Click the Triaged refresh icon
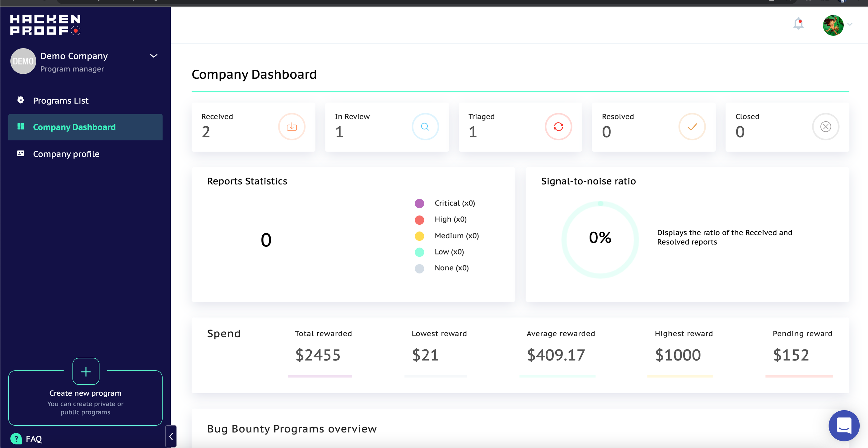868x448 pixels. pos(558,127)
